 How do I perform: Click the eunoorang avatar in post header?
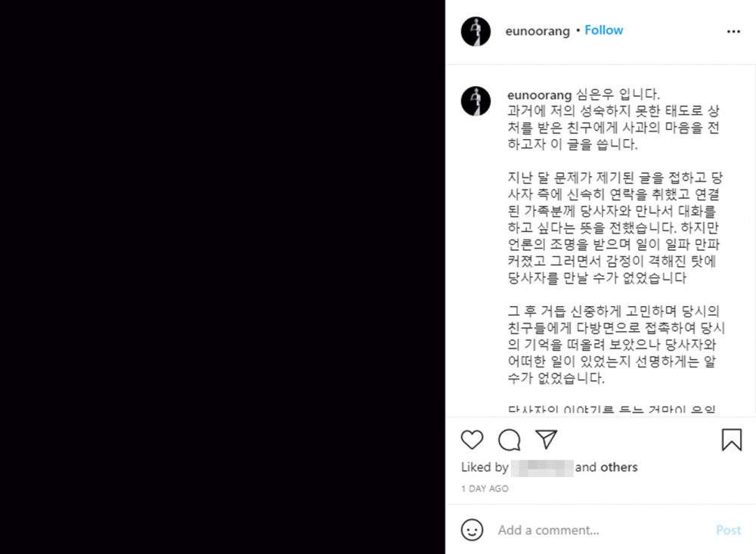[476, 31]
